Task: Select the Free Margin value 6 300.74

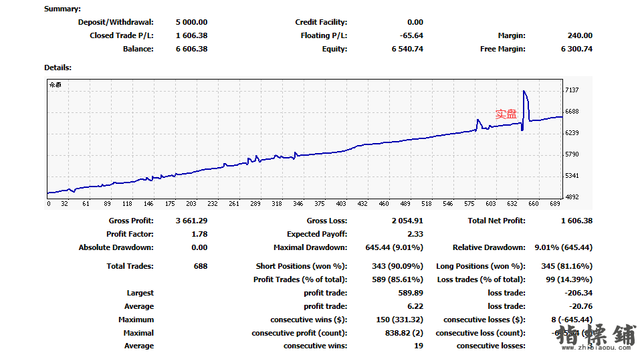Action: (576, 49)
